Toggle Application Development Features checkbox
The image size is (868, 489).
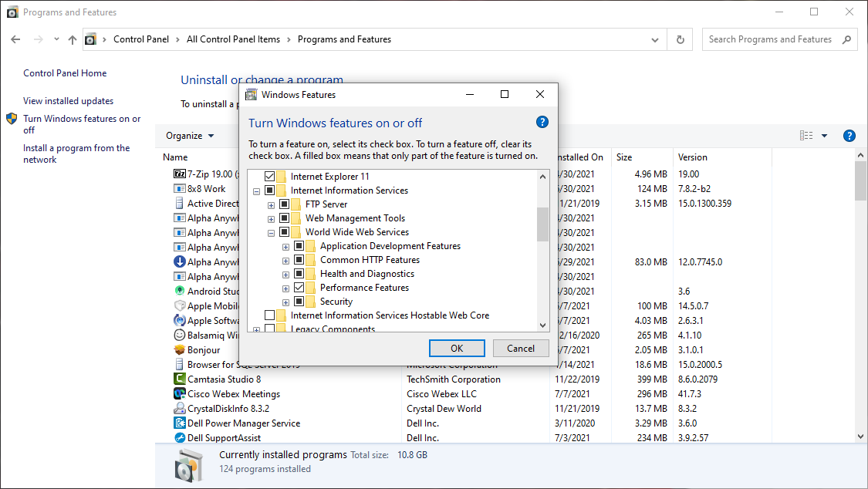click(299, 245)
